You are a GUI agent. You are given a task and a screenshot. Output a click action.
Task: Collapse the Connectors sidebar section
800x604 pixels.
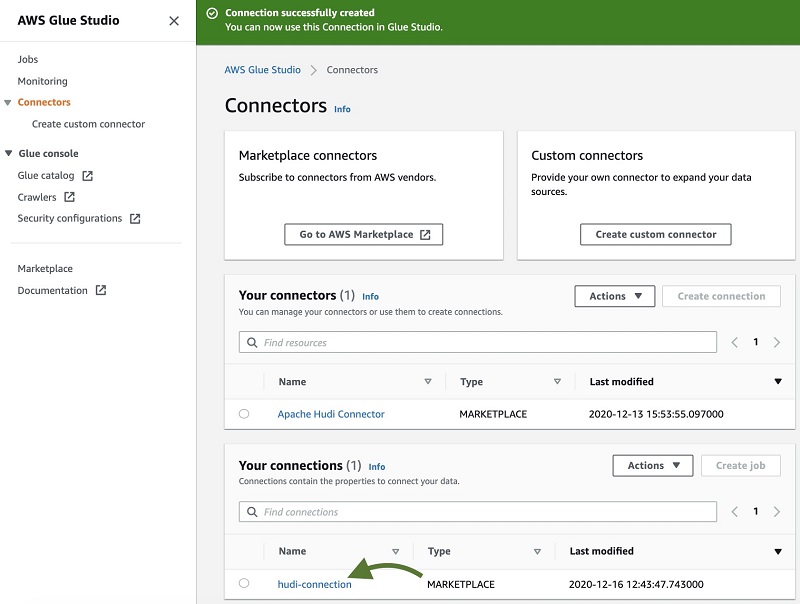point(8,103)
